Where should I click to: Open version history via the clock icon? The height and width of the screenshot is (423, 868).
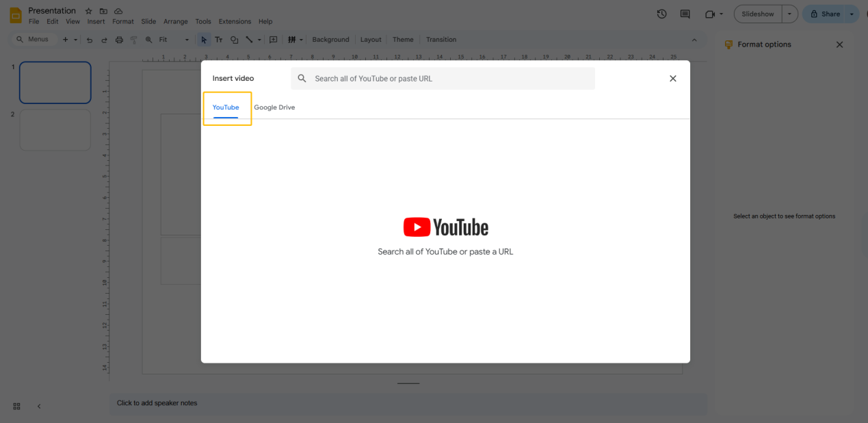tap(661, 13)
